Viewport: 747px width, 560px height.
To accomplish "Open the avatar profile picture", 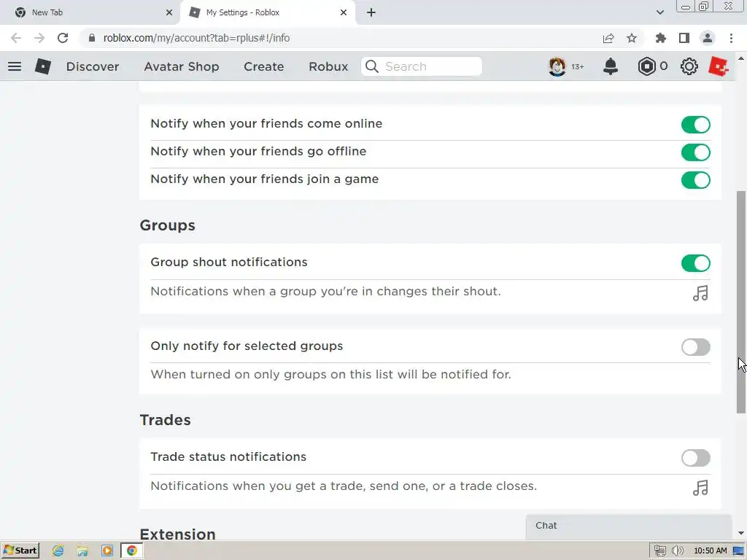I will [x=557, y=66].
